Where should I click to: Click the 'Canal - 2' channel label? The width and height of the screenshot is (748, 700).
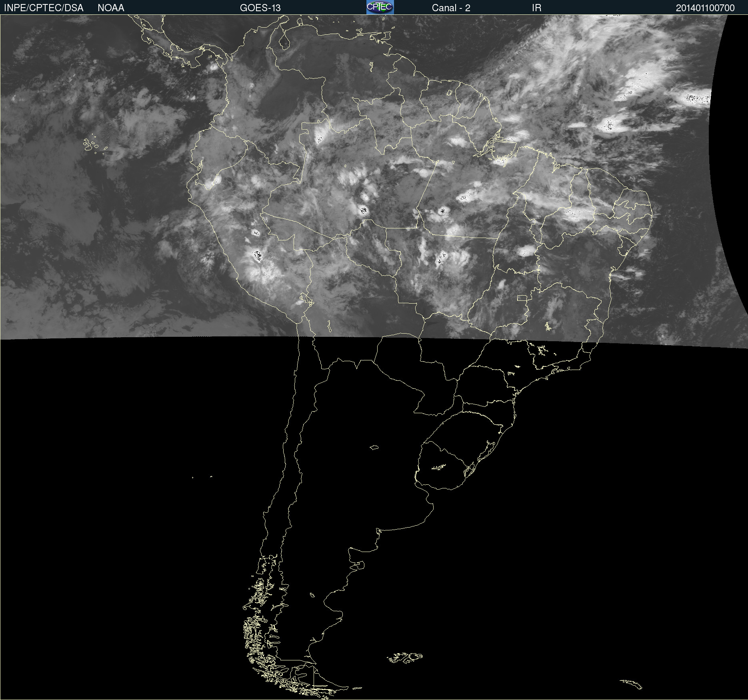click(451, 8)
